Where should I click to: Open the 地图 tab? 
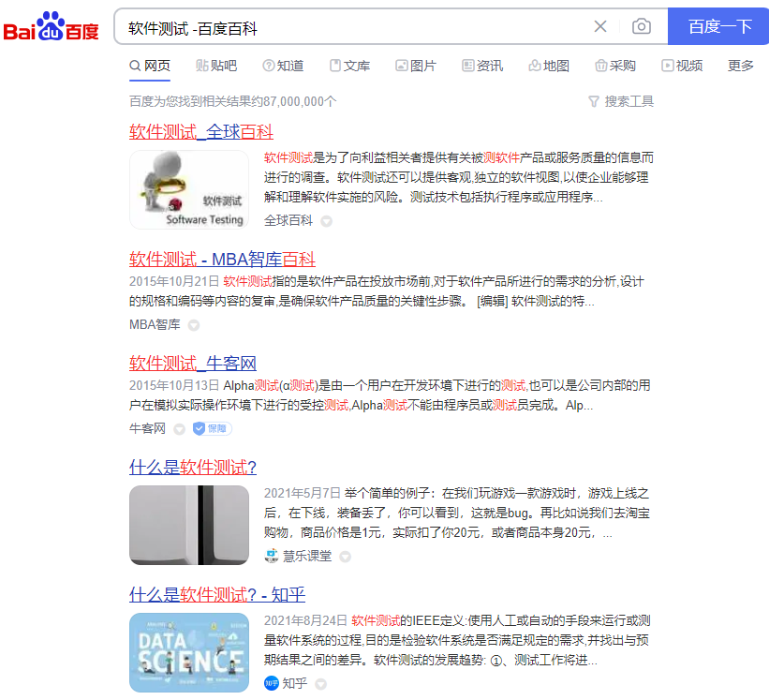(x=549, y=66)
